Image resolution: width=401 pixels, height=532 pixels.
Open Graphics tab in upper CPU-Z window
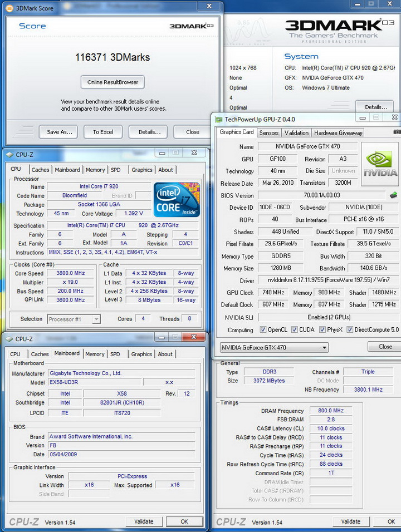coord(142,170)
